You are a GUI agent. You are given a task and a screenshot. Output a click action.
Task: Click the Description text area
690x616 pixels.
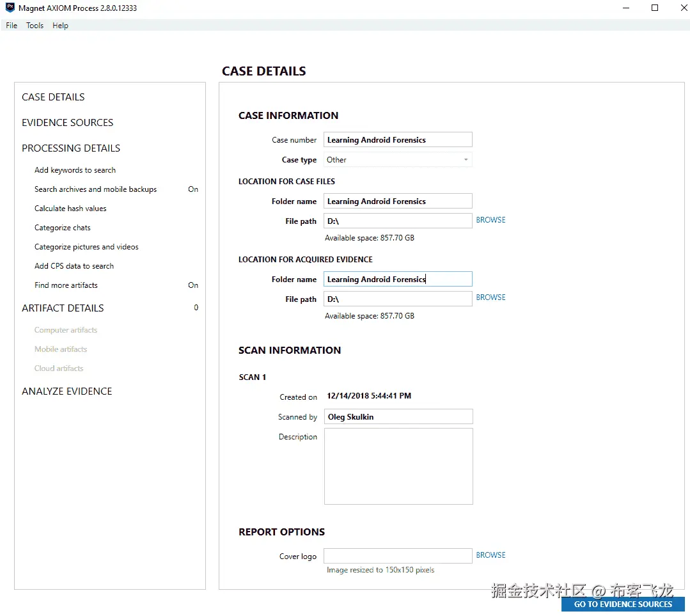pyautogui.click(x=398, y=466)
